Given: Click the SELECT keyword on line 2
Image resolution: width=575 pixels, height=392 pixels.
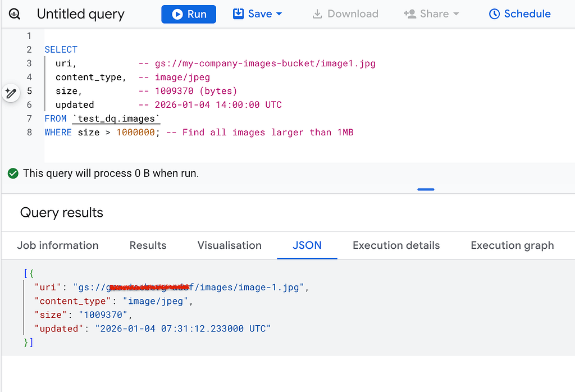Looking at the screenshot, I should coord(61,49).
